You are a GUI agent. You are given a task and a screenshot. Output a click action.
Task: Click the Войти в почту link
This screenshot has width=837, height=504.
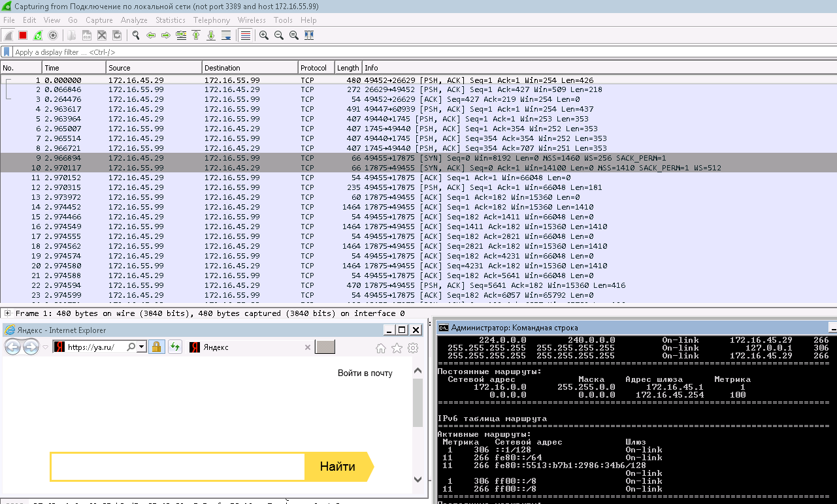tap(365, 373)
